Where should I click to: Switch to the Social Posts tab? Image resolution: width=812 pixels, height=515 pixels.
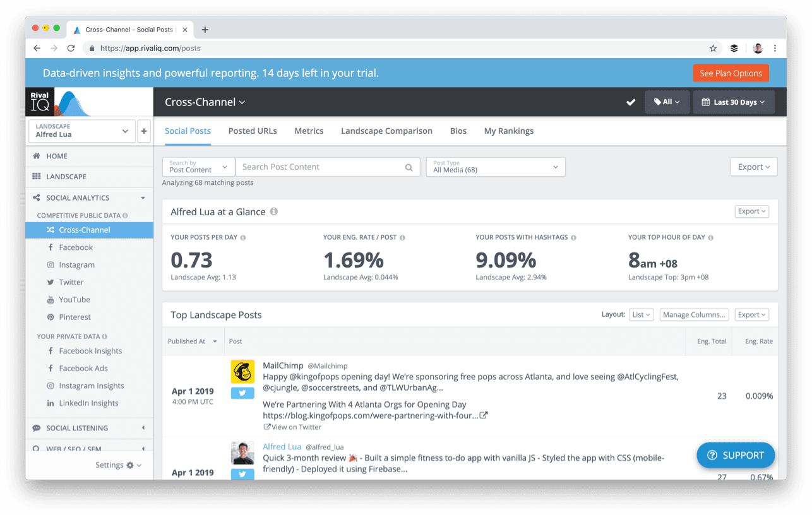click(188, 131)
